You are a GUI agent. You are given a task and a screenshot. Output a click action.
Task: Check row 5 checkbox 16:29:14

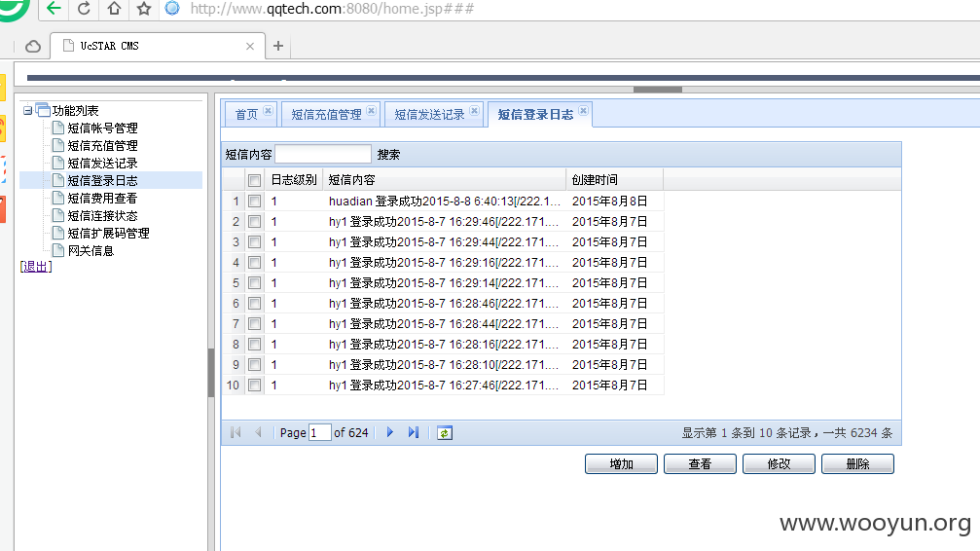coord(254,282)
